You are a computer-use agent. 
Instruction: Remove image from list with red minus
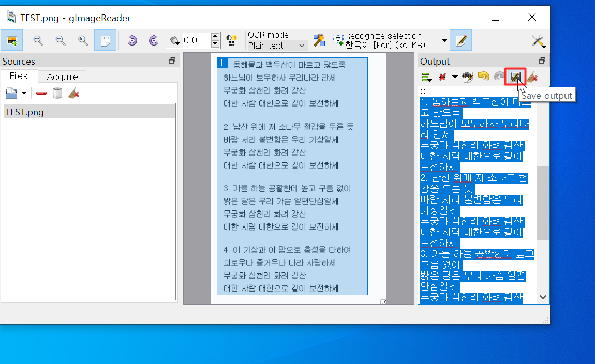tap(41, 93)
